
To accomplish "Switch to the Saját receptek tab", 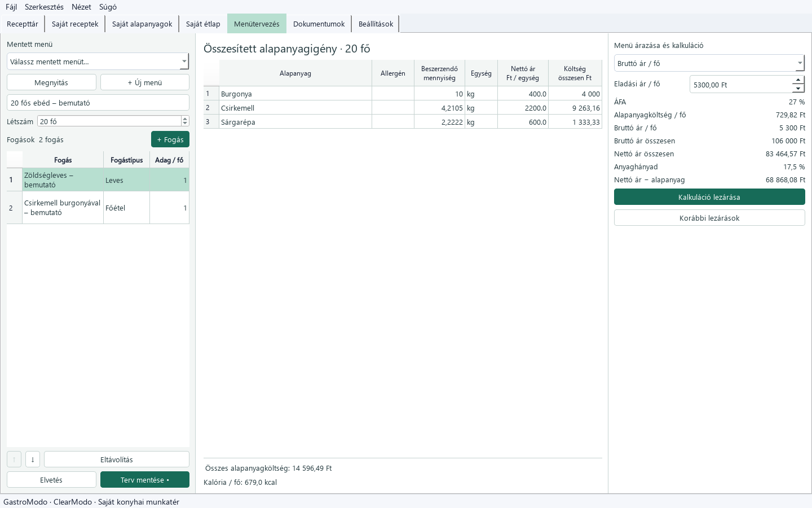I will click(x=75, y=24).
